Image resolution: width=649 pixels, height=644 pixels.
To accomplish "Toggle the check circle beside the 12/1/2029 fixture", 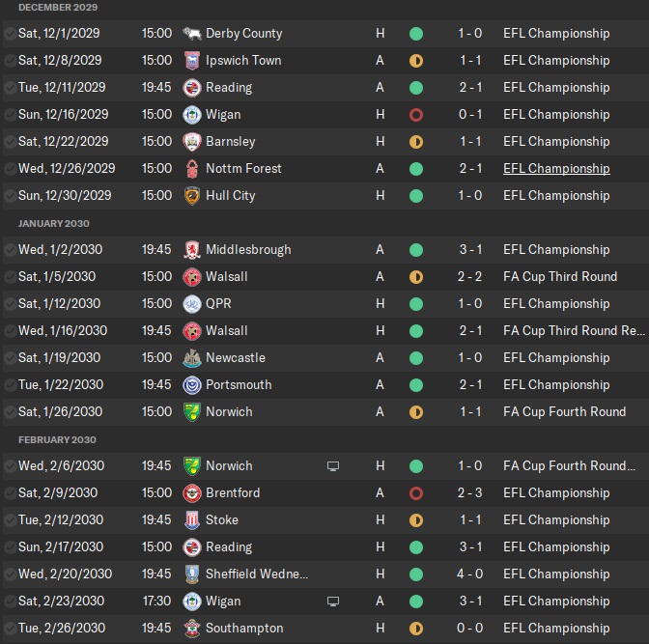I will point(9,33).
